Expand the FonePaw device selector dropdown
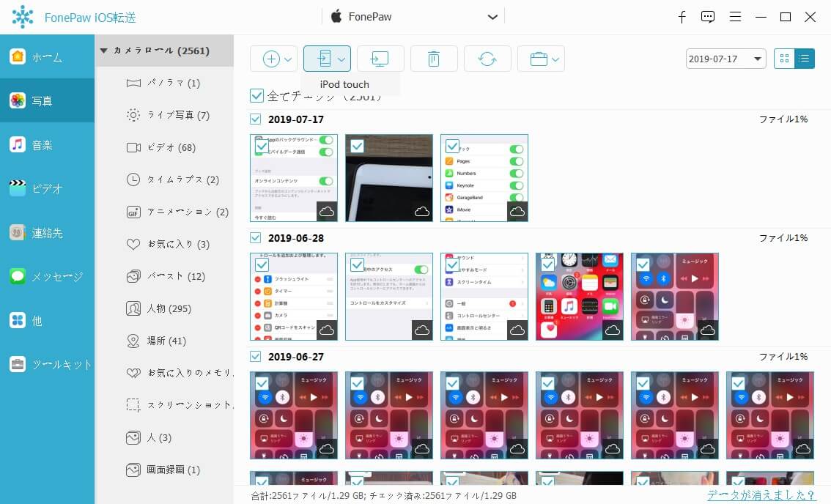The image size is (831, 504). tap(492, 17)
